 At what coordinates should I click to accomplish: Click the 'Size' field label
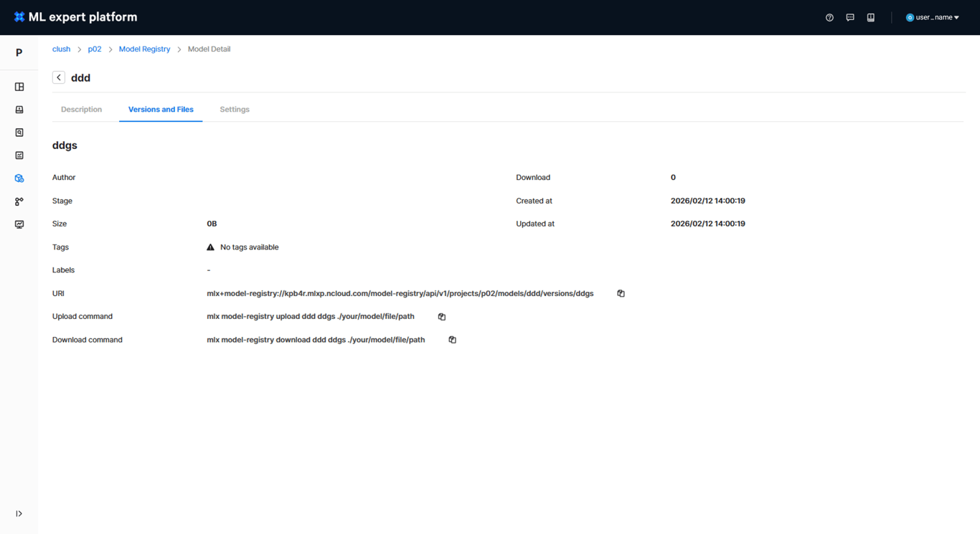tap(60, 224)
